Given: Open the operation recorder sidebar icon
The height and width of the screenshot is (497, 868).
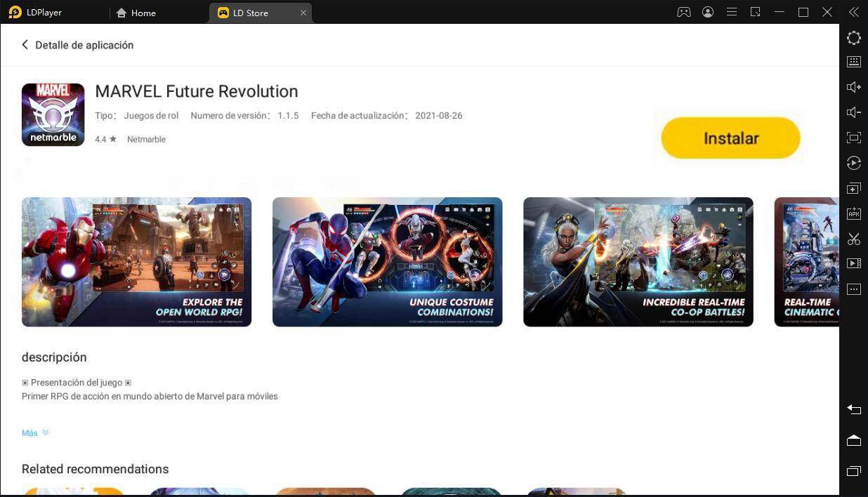Looking at the screenshot, I should pyautogui.click(x=854, y=163).
